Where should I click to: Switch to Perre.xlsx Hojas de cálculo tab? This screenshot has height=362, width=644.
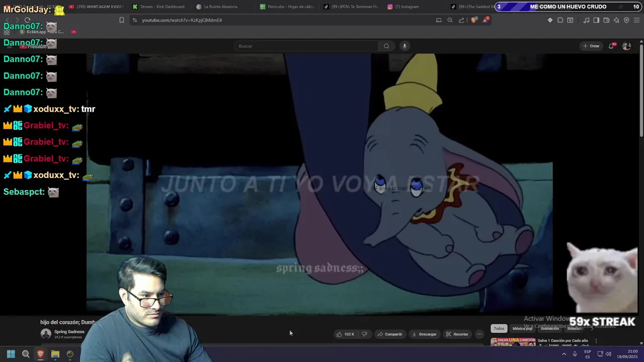coord(286,7)
